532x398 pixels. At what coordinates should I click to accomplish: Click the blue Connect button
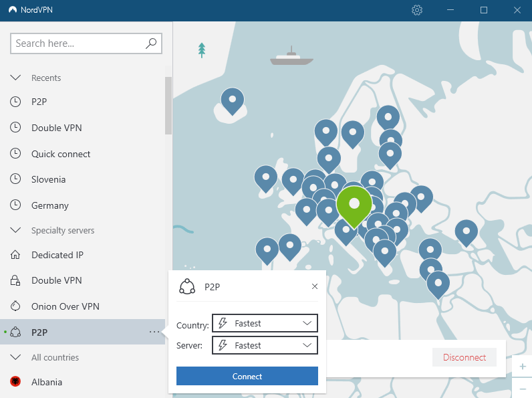[247, 377]
